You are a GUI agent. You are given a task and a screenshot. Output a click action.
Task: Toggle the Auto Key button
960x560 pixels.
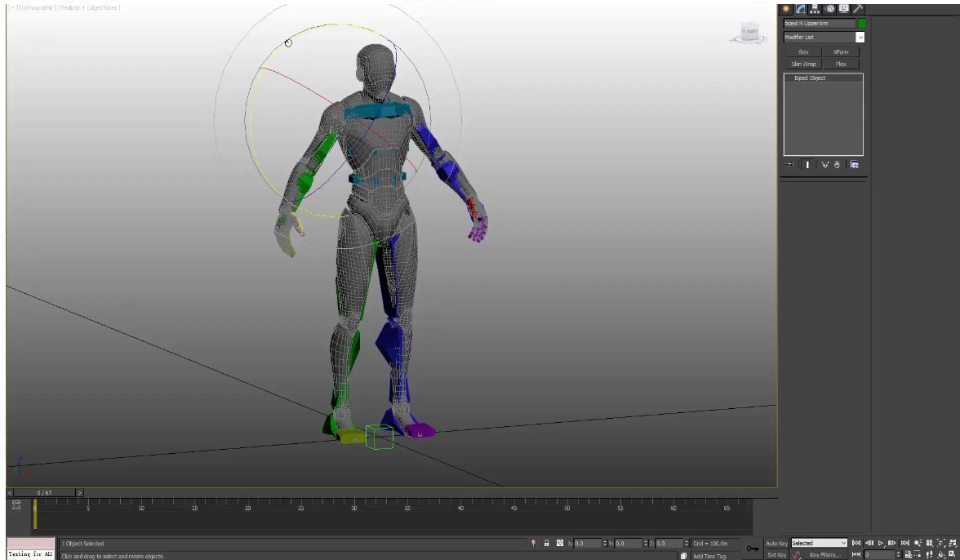[776, 544]
